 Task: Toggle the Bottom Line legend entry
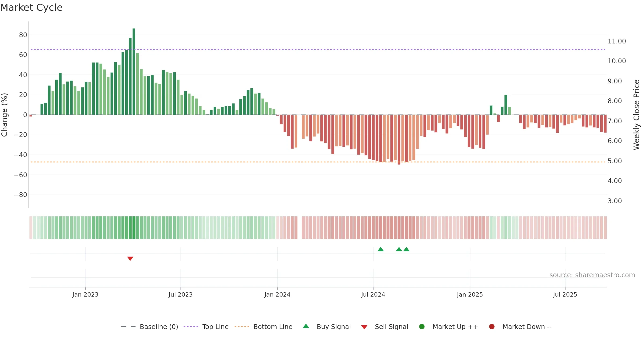coord(264,327)
